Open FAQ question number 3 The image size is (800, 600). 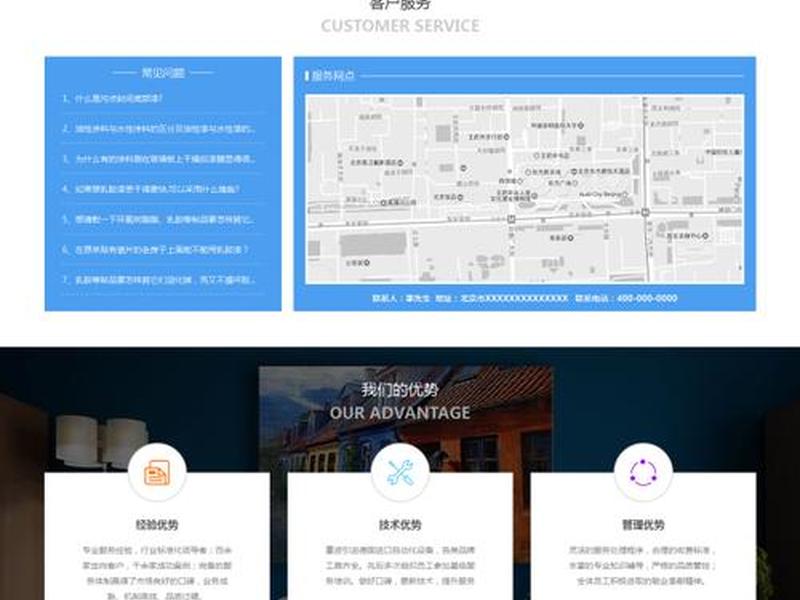159,159
